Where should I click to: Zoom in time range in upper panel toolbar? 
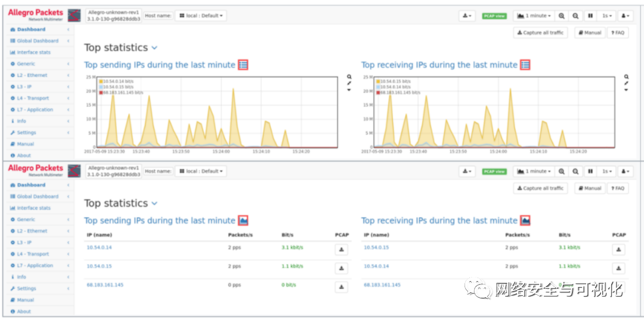click(562, 15)
